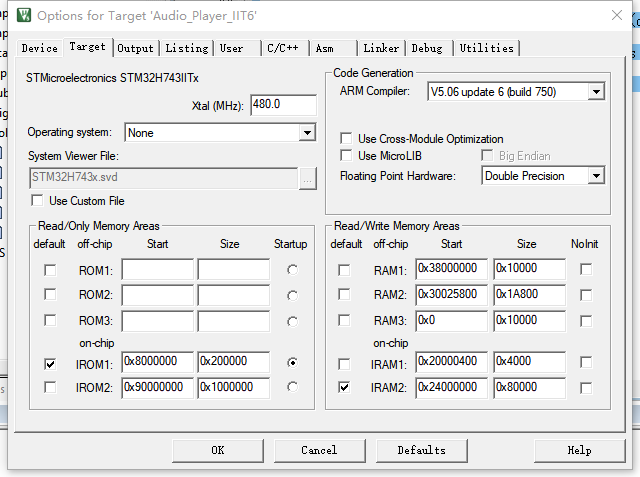Select IROM1 startup radio button
The height and width of the screenshot is (477, 640).
coord(292,362)
